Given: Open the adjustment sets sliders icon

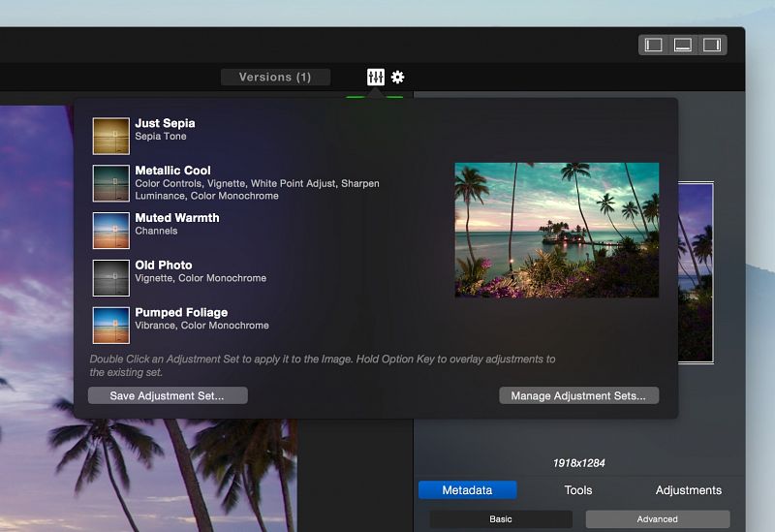Looking at the screenshot, I should pos(376,77).
